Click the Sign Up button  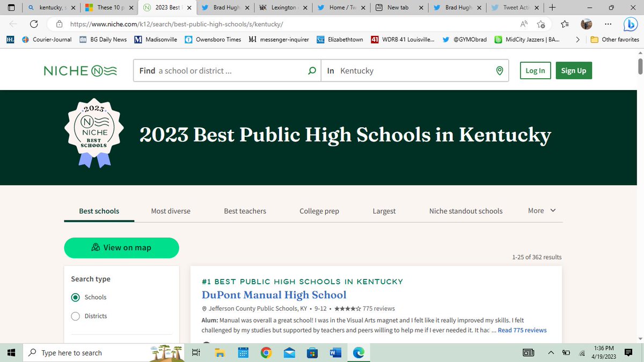pyautogui.click(x=573, y=71)
